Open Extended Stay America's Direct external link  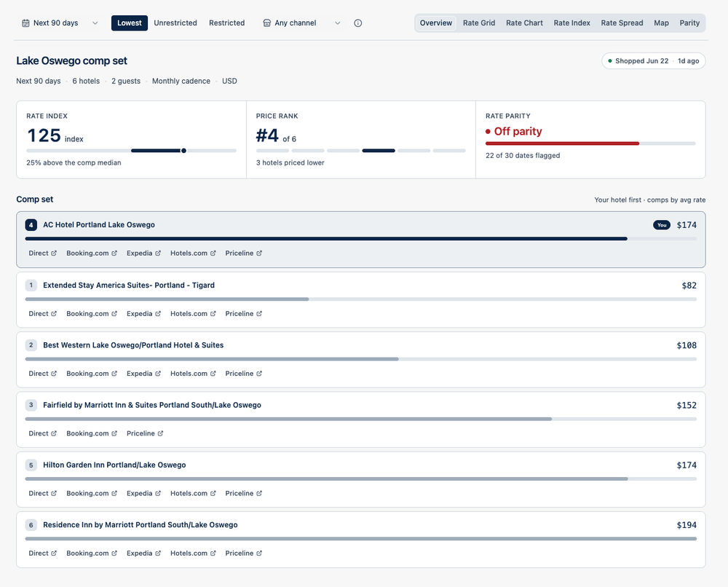coord(43,313)
